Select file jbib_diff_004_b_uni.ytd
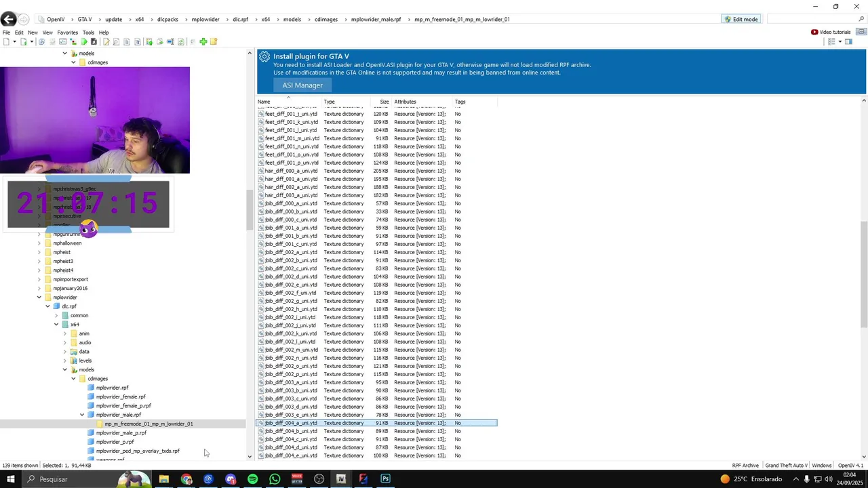The image size is (868, 488). point(291,431)
